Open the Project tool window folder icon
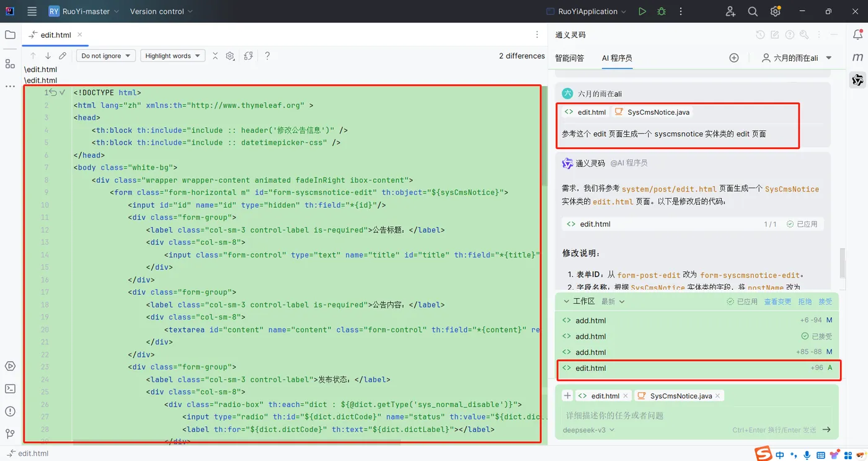This screenshot has width=868, height=461. pyautogui.click(x=10, y=35)
